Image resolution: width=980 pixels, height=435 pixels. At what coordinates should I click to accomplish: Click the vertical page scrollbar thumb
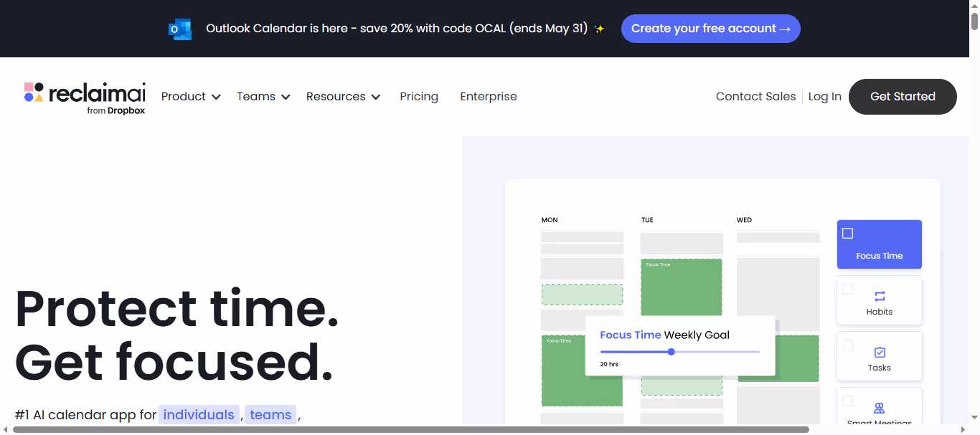(974, 21)
